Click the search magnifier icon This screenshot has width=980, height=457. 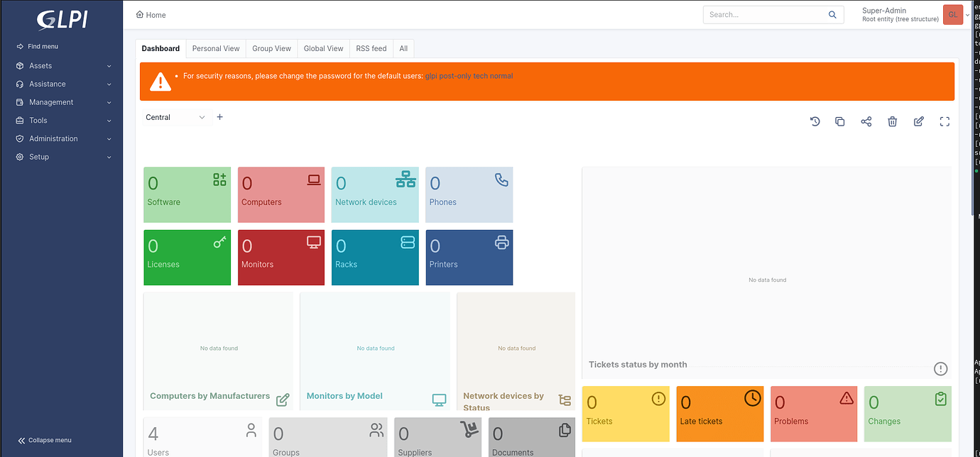coord(832,14)
